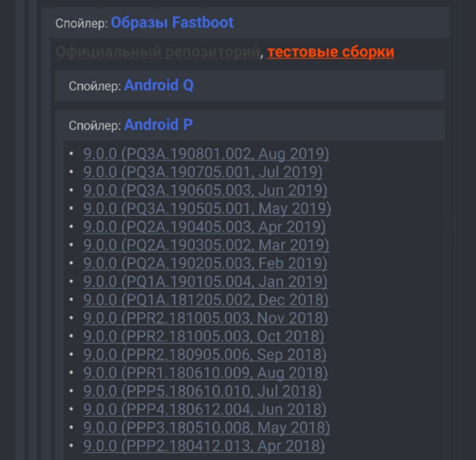Open PQ3A.190705.001 Jul 2019 image link
Image resolution: width=476 pixels, height=460 pixels.
click(x=203, y=172)
